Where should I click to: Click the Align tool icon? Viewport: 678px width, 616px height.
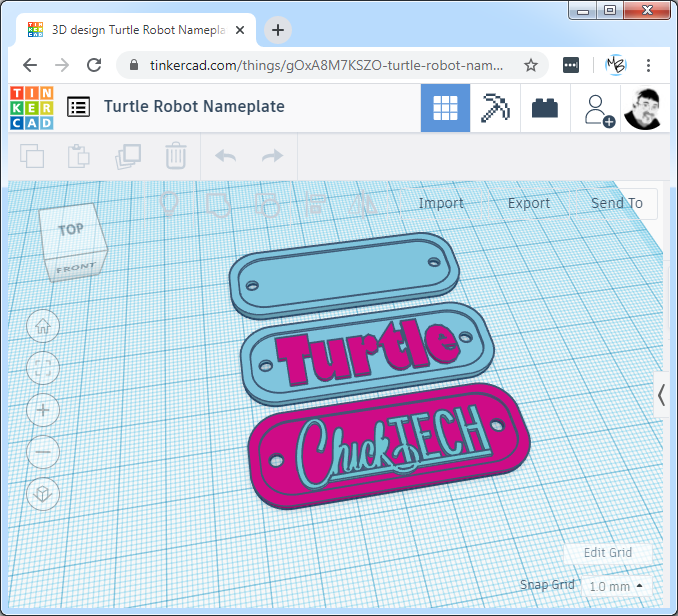tap(315, 204)
